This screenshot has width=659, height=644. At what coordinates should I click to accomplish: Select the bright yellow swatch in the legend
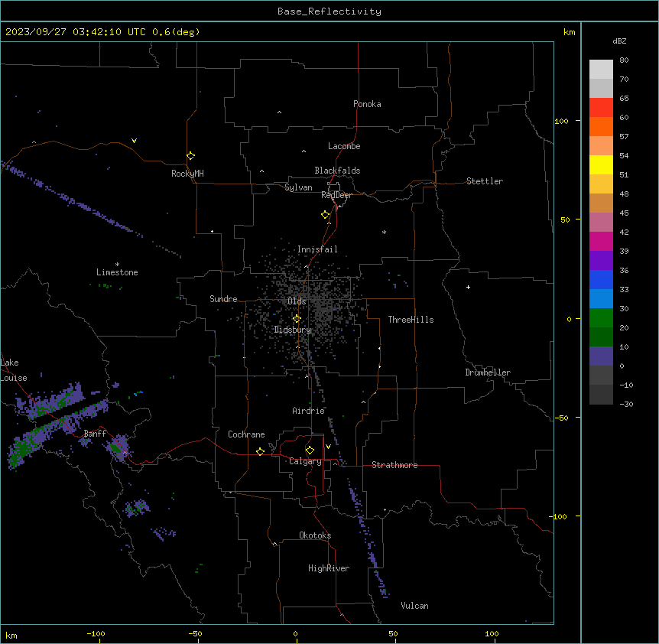(x=601, y=164)
